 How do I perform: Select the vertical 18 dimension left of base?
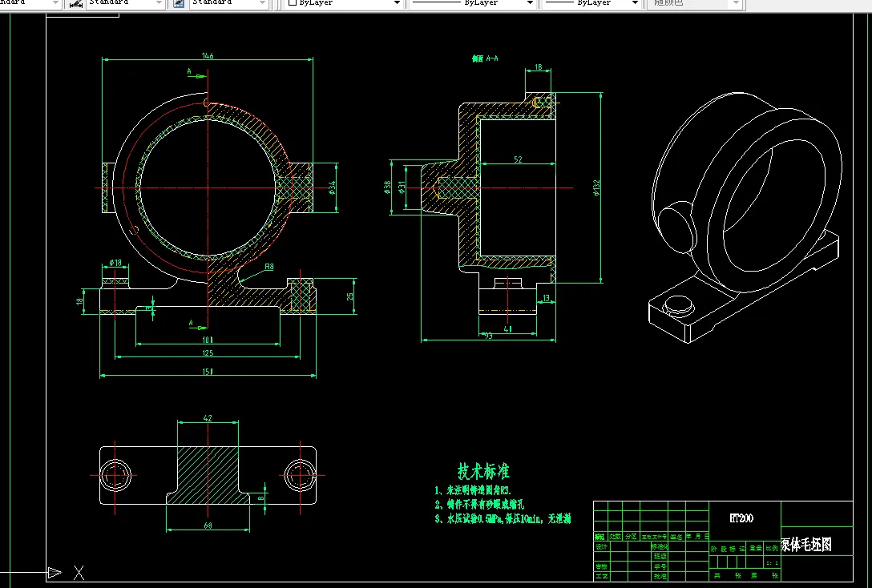click(x=79, y=302)
